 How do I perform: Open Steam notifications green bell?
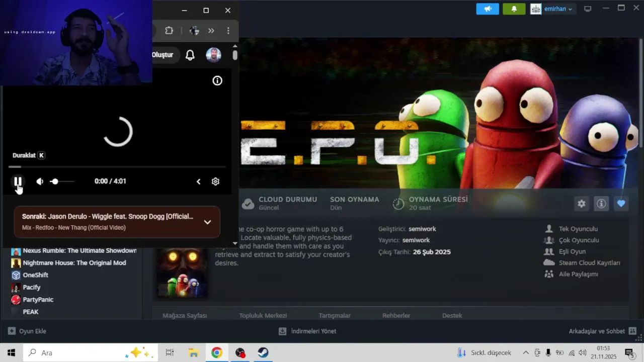[514, 9]
